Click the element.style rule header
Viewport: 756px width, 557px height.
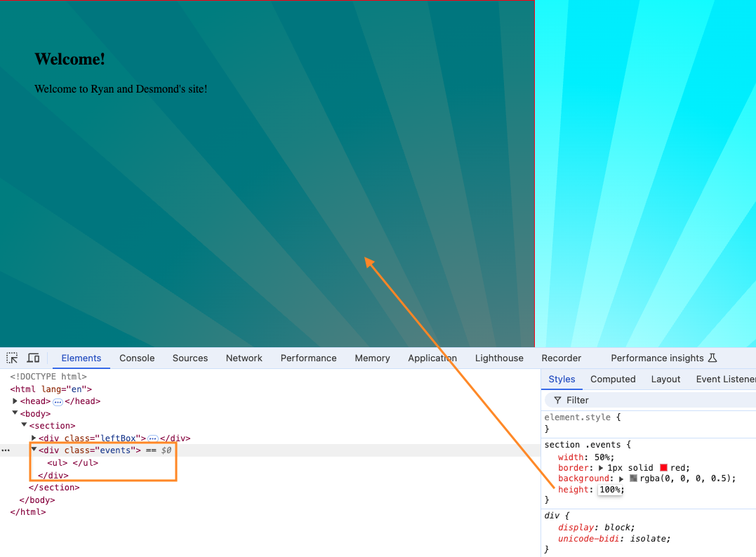point(583,417)
